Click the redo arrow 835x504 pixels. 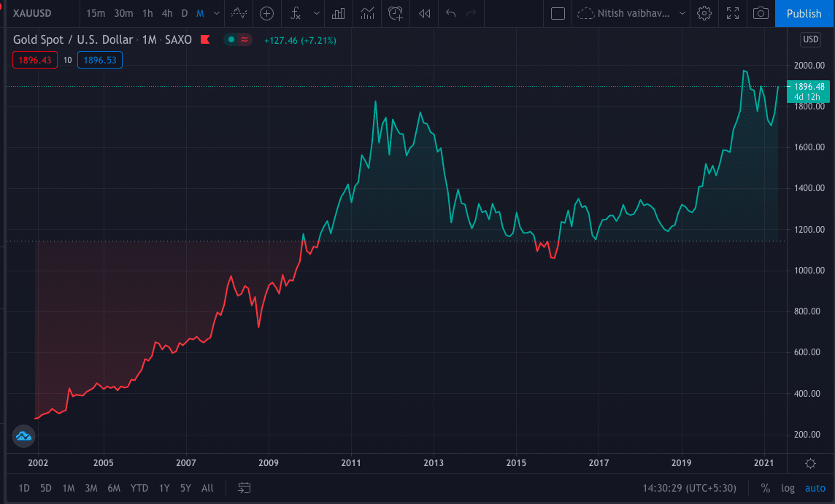(472, 13)
